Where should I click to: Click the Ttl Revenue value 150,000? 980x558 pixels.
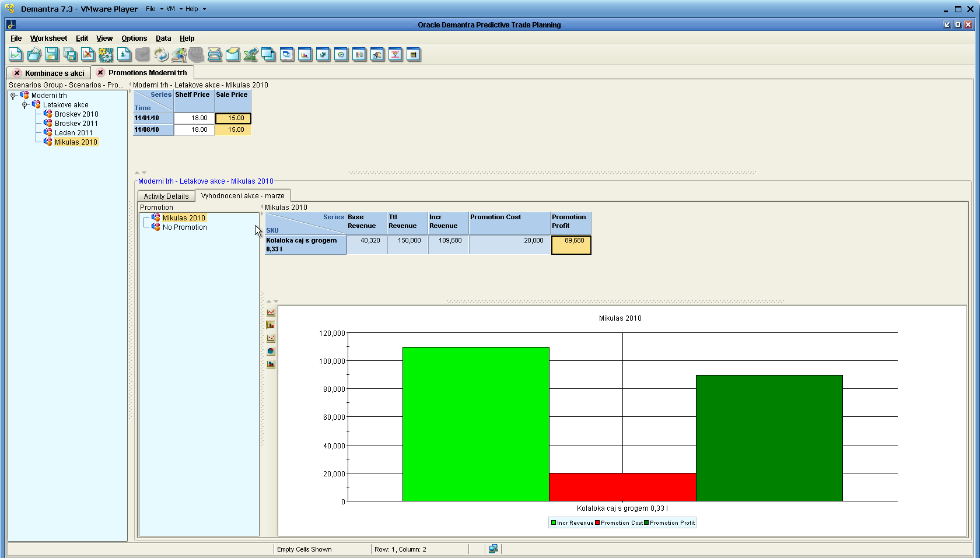pyautogui.click(x=408, y=245)
